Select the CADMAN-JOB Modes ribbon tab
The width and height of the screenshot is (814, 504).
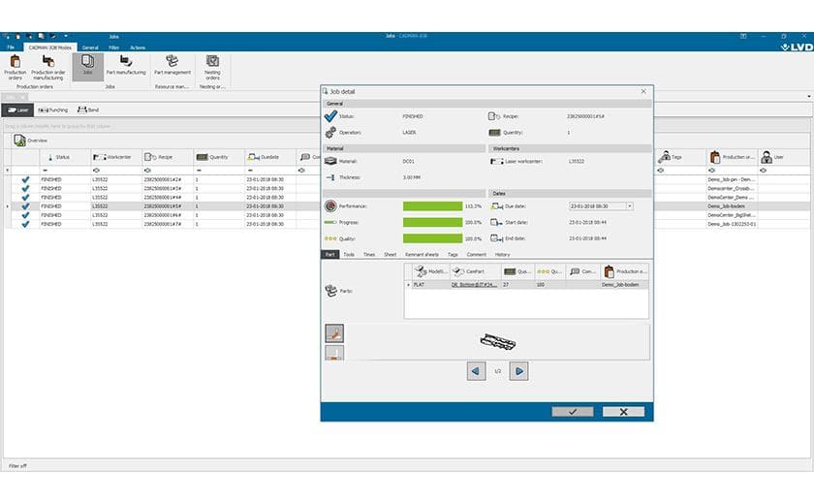(49, 47)
